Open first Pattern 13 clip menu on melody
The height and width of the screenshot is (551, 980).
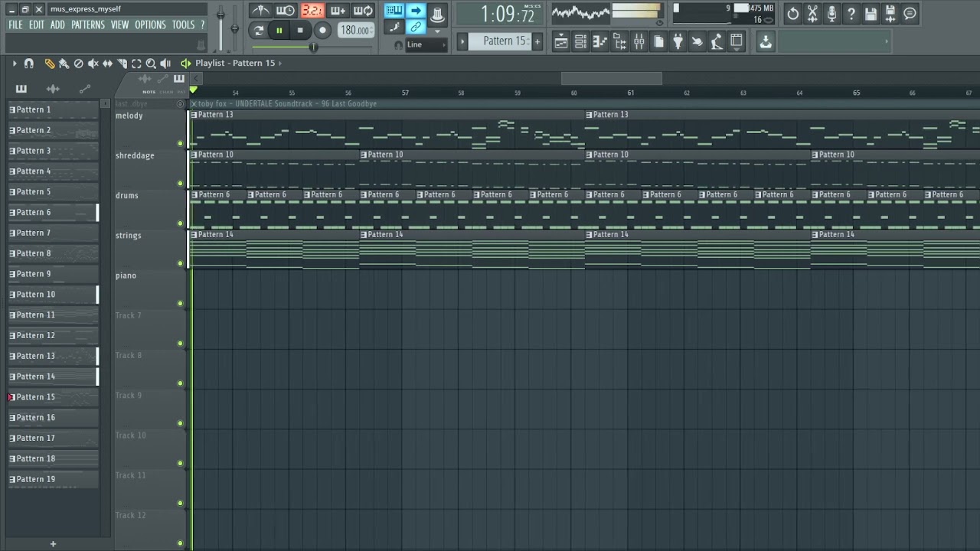pyautogui.click(x=194, y=115)
